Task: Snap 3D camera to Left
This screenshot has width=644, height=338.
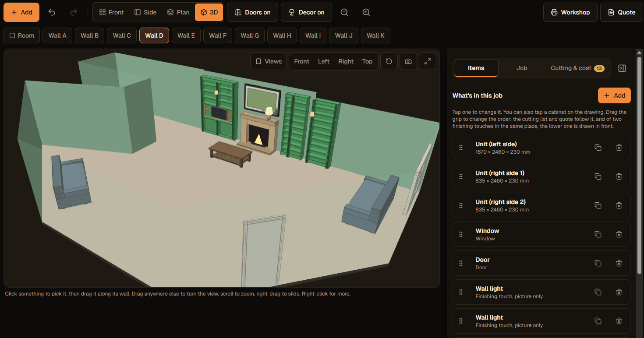Action: coord(324,61)
